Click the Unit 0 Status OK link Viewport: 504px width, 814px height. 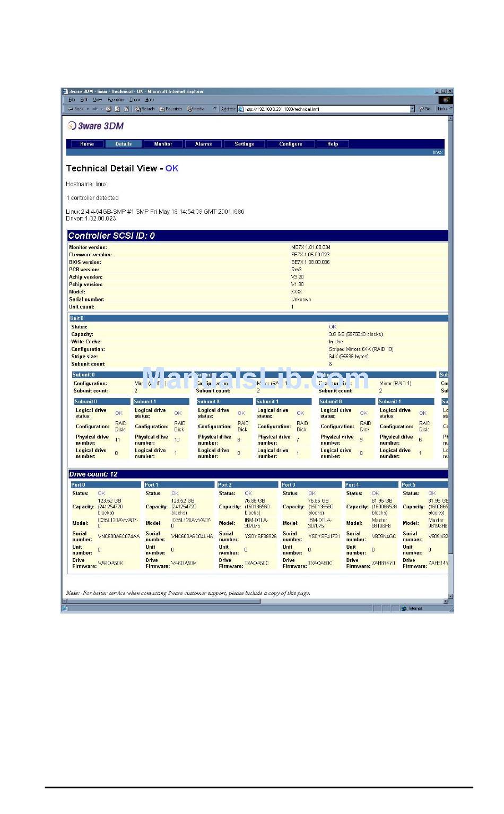333,327
